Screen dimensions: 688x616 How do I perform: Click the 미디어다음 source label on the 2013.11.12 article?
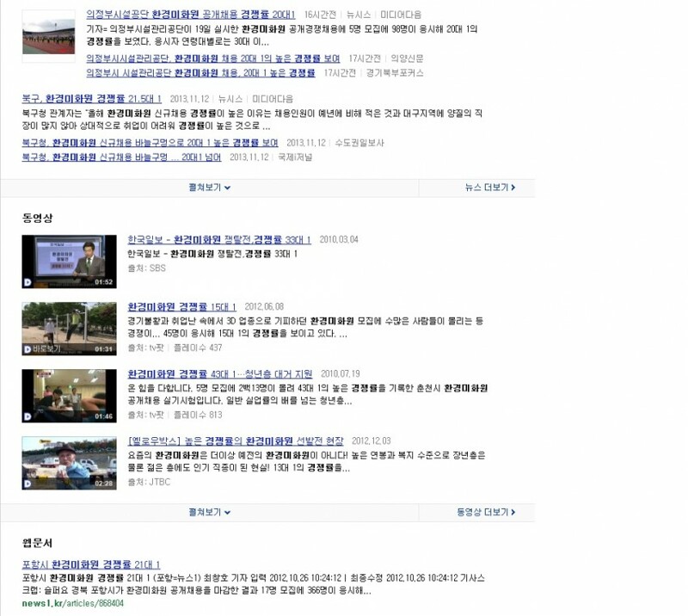point(273,99)
